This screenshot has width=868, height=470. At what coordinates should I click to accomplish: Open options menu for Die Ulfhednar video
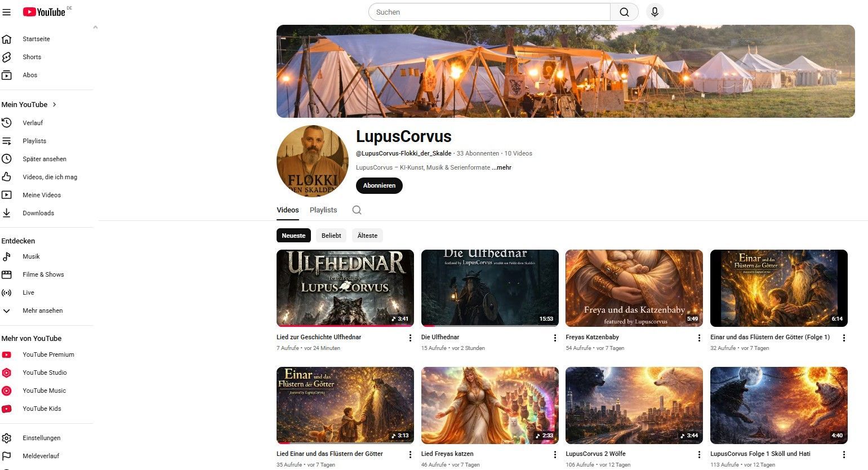[x=555, y=338]
